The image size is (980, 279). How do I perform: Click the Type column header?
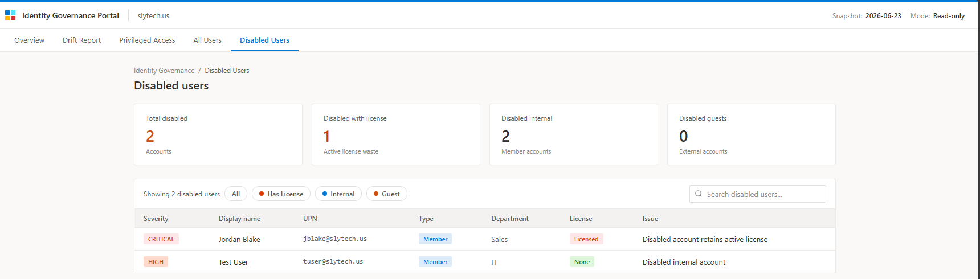(x=426, y=219)
